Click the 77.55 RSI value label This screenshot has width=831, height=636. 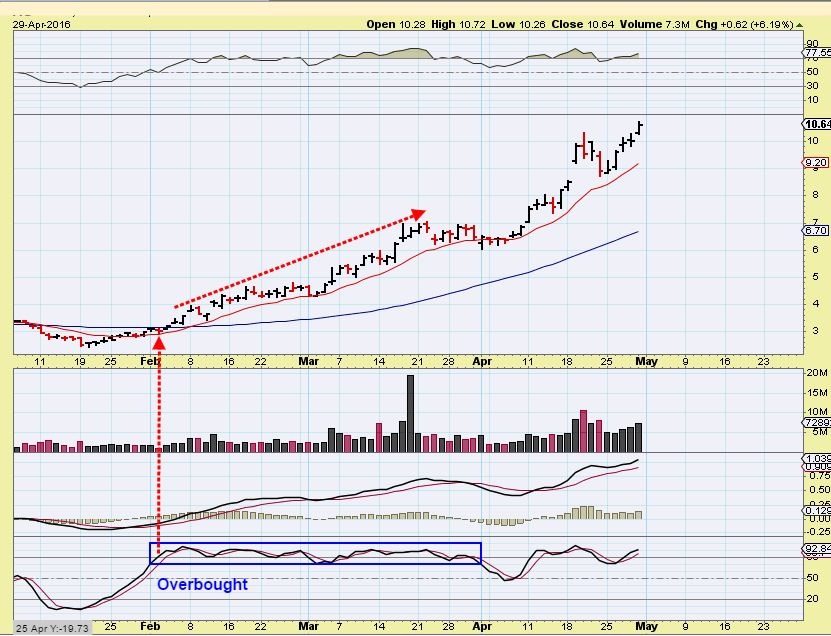(x=816, y=52)
